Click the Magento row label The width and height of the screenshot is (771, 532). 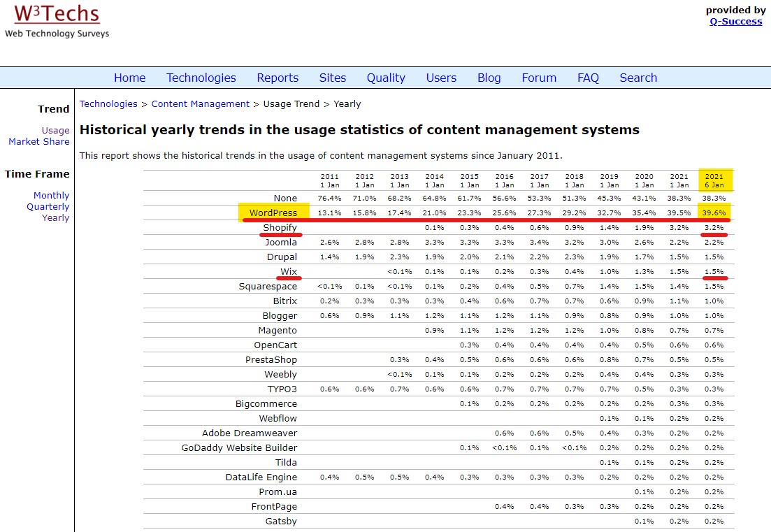[x=278, y=330]
